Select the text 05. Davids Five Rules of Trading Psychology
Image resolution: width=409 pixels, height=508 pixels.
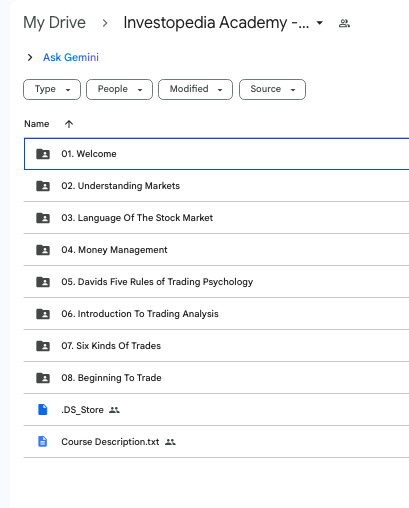point(157,282)
